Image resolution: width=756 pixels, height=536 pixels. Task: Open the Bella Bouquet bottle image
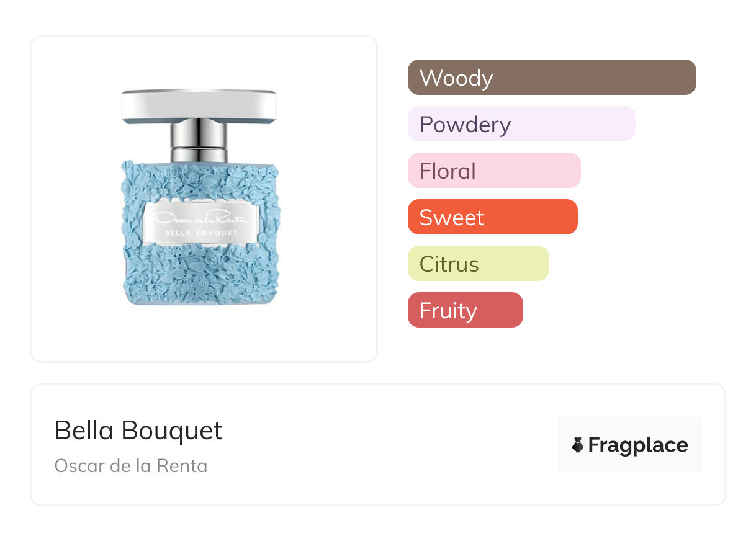[199, 197]
